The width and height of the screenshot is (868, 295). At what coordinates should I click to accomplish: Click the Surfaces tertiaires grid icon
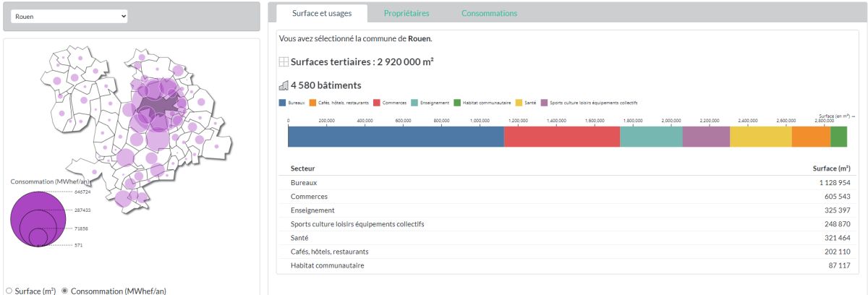(284, 62)
